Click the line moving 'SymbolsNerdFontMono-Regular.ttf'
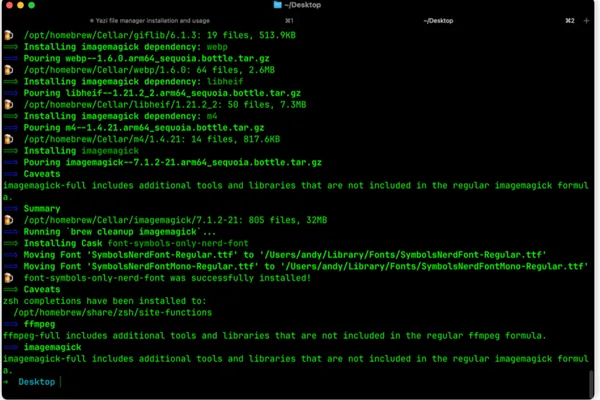Viewport: 600px width, 400px height. click(306, 266)
